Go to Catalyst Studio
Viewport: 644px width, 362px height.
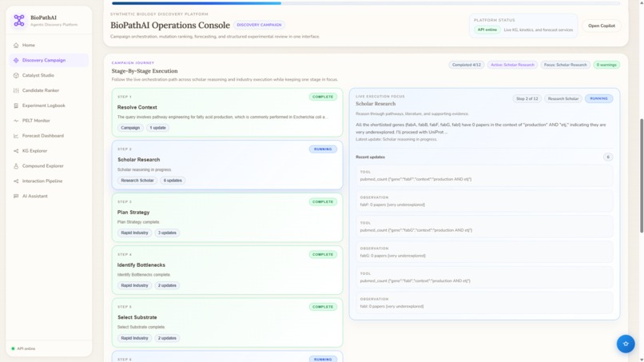pyautogui.click(x=49, y=76)
